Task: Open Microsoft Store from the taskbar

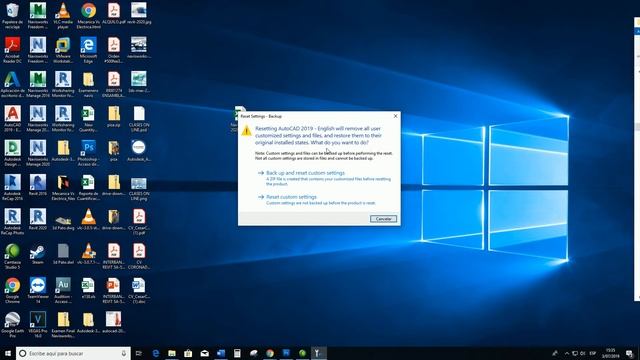Action: tap(188, 353)
